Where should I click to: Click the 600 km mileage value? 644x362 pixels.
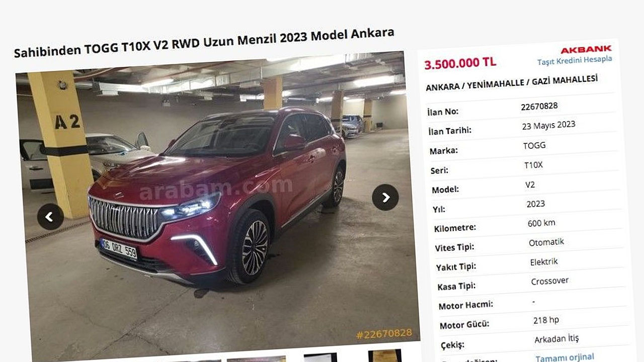(541, 223)
